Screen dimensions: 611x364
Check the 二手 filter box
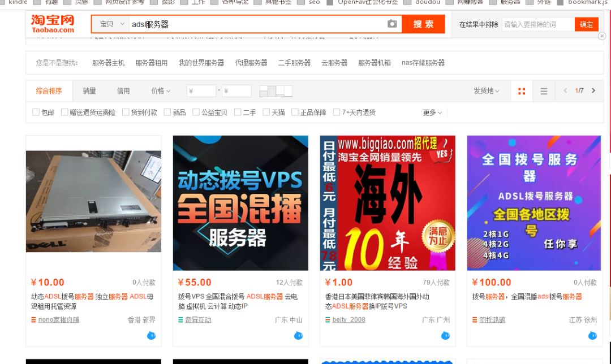(x=237, y=112)
